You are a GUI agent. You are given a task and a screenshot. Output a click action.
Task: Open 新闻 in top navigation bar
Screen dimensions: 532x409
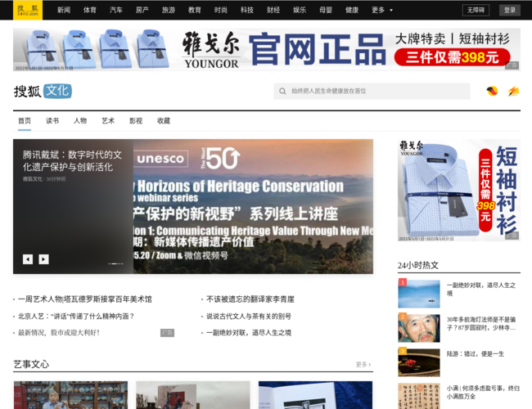coord(64,10)
